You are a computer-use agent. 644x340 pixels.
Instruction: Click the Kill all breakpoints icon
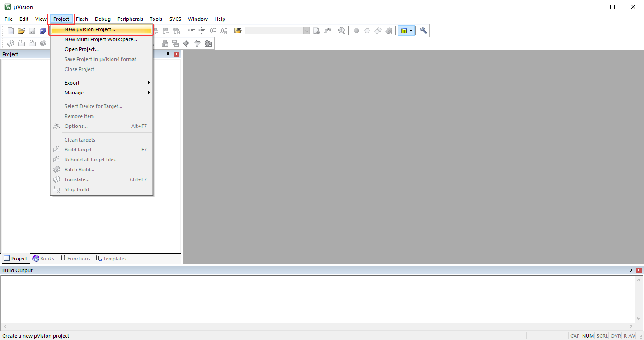coord(389,31)
